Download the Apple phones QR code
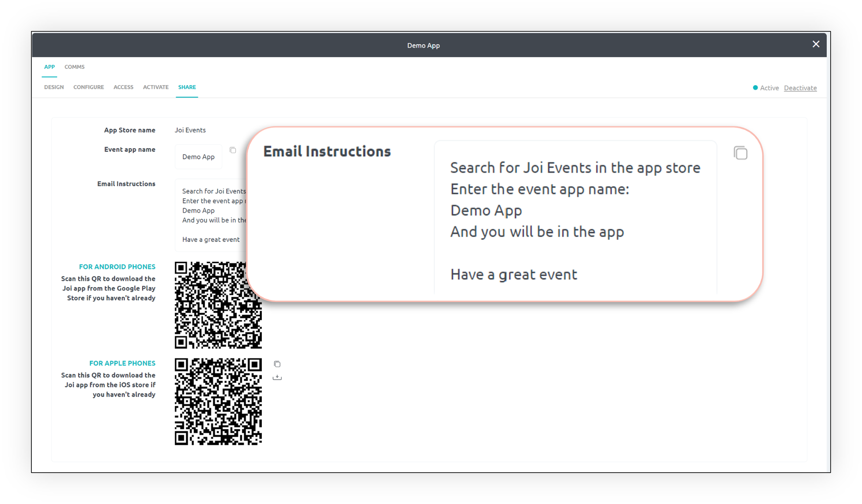Viewport: 862px width, 504px height. (x=277, y=377)
